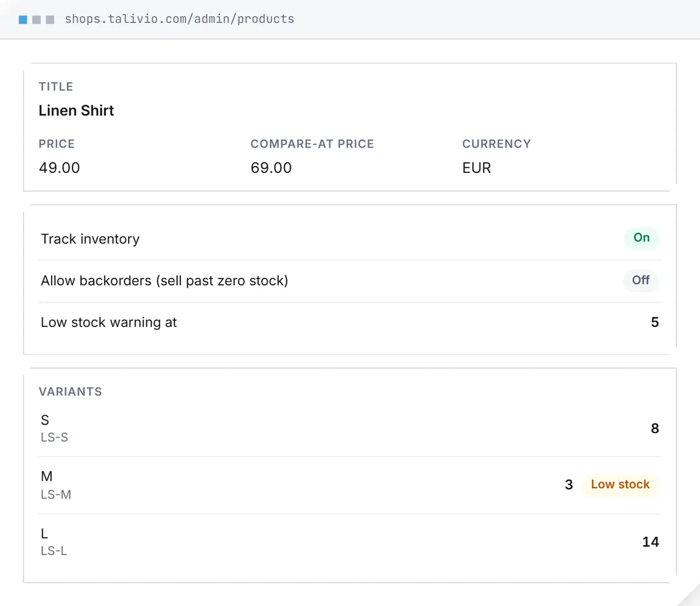Screen dimensions: 700x606
Task: Click the Variants section heading
Action: coord(71,392)
